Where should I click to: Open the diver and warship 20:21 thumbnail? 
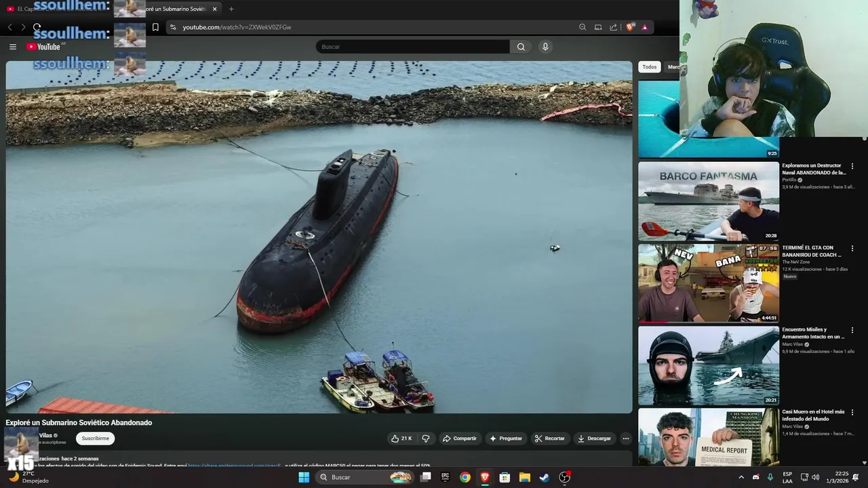(709, 366)
